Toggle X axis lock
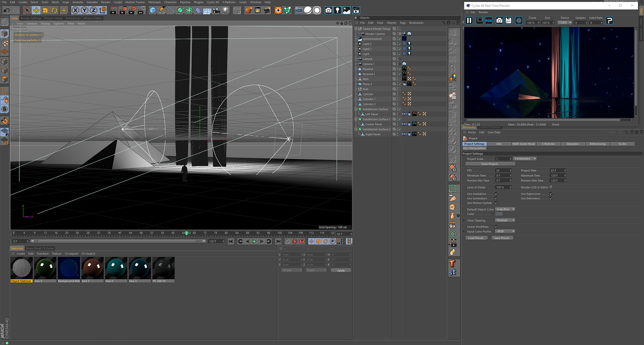The height and width of the screenshot is (345, 644). point(75,10)
